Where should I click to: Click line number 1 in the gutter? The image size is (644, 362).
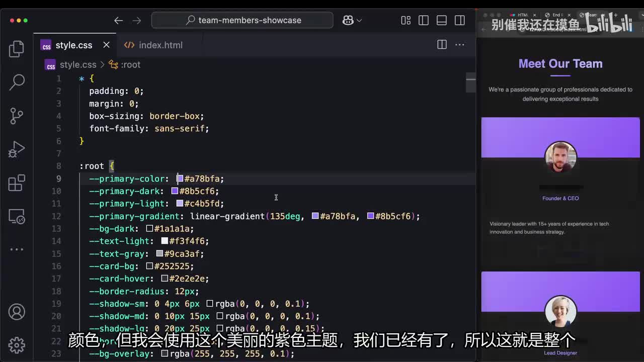pyautogui.click(x=59, y=78)
